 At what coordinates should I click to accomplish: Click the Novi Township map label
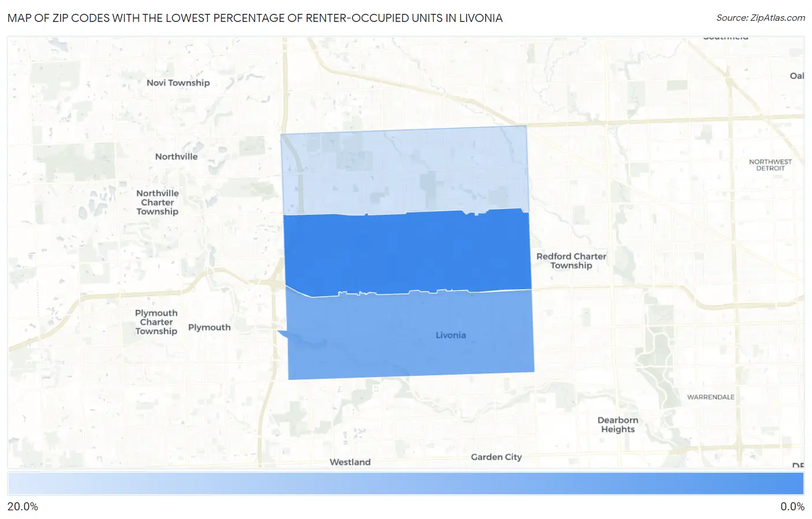(178, 83)
